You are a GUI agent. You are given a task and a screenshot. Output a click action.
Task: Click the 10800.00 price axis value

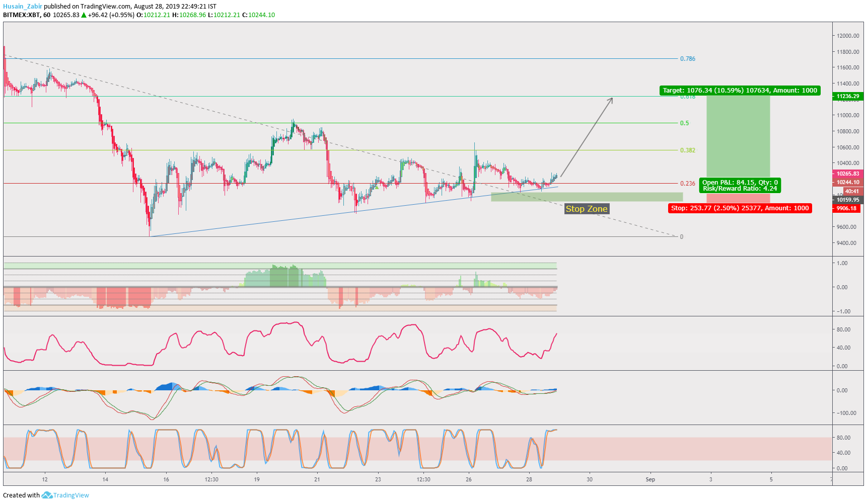coord(848,131)
